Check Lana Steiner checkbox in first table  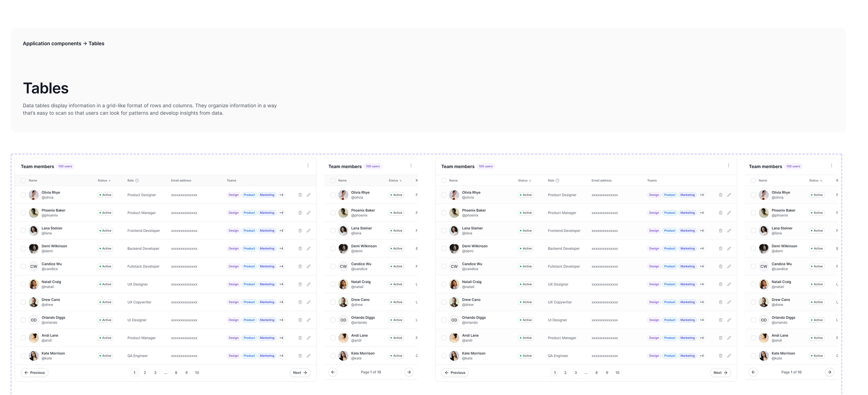click(23, 231)
